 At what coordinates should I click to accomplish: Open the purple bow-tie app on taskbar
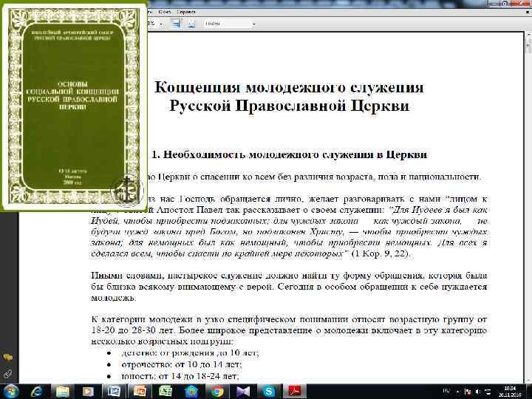point(243,392)
